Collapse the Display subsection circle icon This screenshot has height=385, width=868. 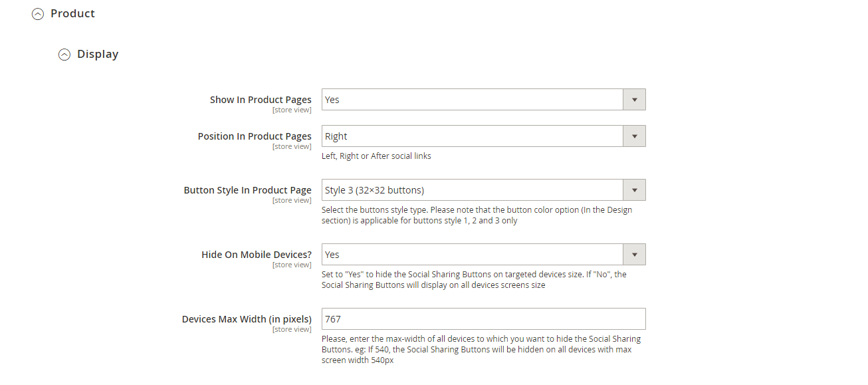(64, 55)
